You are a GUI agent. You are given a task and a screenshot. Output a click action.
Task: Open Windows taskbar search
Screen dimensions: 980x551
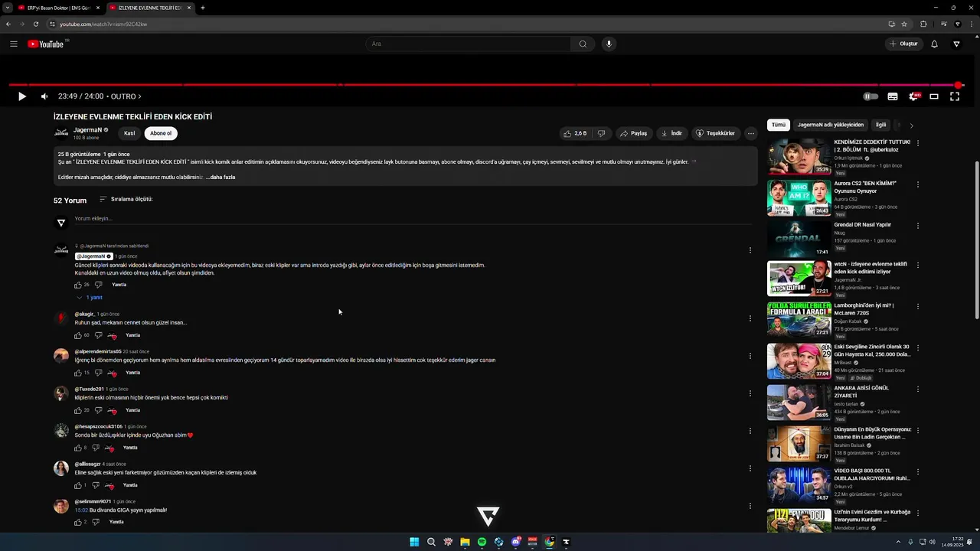431,542
